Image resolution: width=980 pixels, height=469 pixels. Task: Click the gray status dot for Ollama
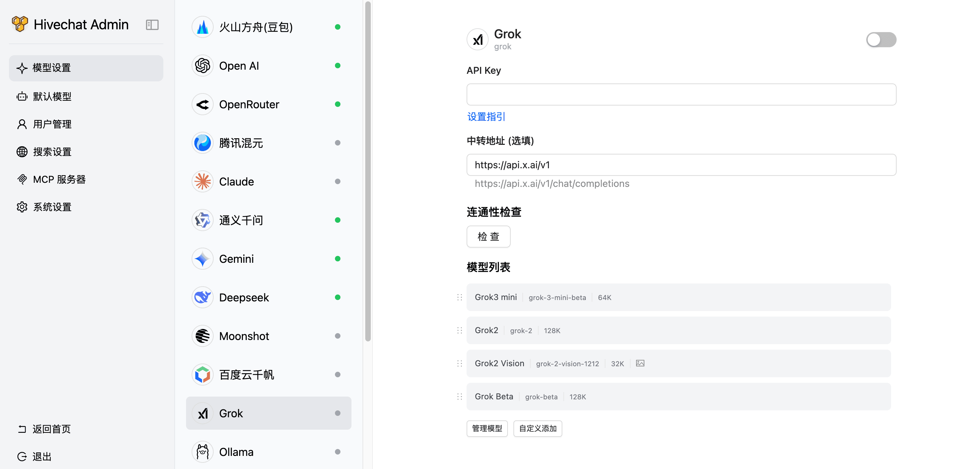[x=337, y=452]
